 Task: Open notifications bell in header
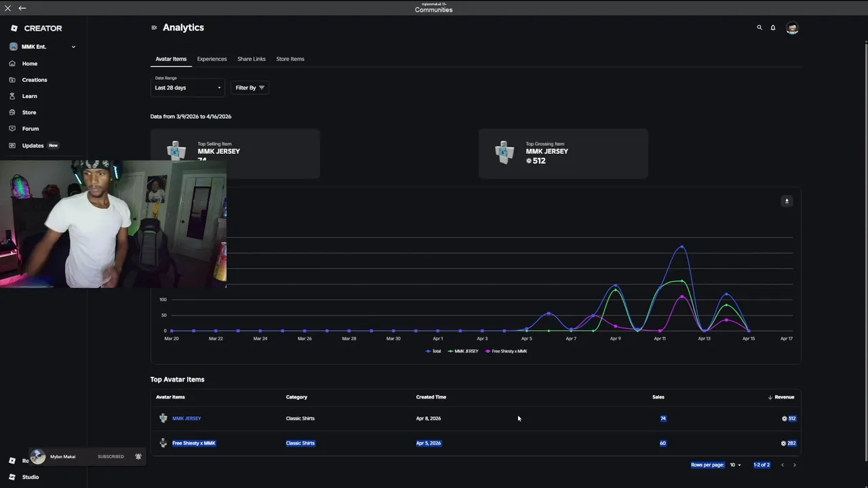coord(773,28)
